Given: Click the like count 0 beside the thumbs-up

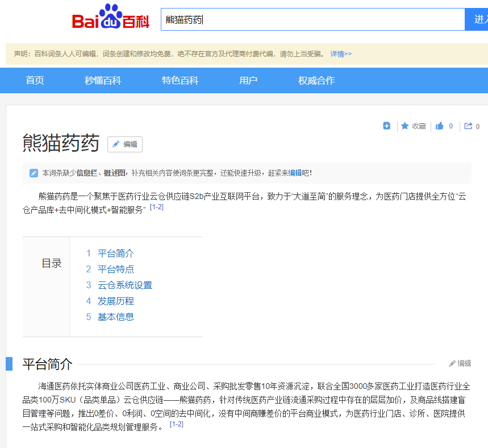Looking at the screenshot, I should pyautogui.click(x=451, y=126).
